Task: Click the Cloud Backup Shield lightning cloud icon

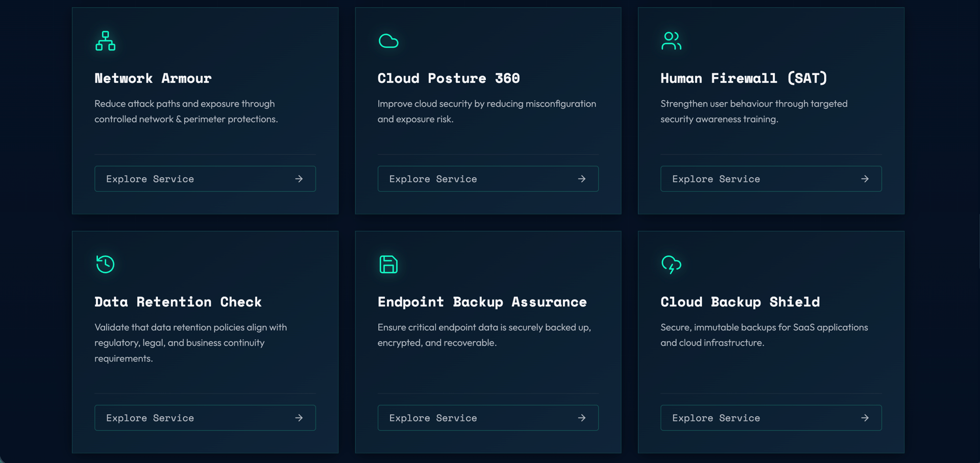Action: click(671, 264)
